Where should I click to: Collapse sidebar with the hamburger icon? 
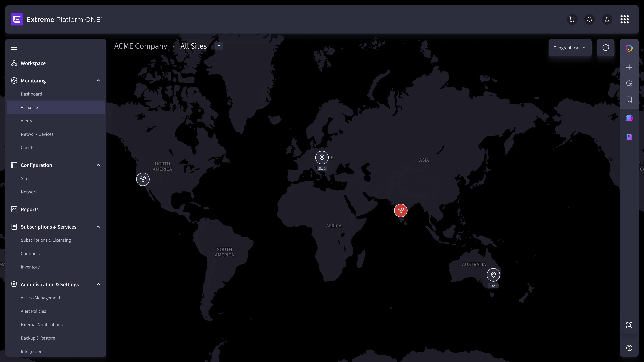14,47
